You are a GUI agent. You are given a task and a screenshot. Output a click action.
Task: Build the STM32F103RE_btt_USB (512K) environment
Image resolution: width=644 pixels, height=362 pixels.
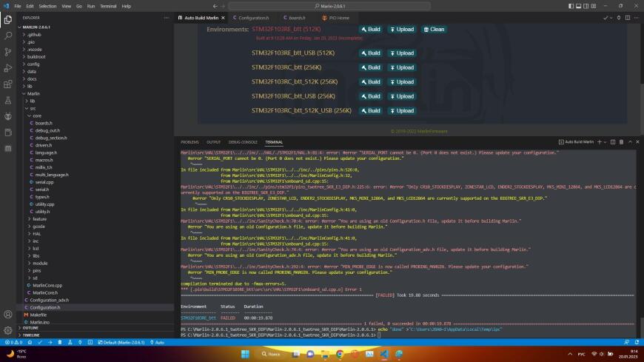pyautogui.click(x=371, y=53)
